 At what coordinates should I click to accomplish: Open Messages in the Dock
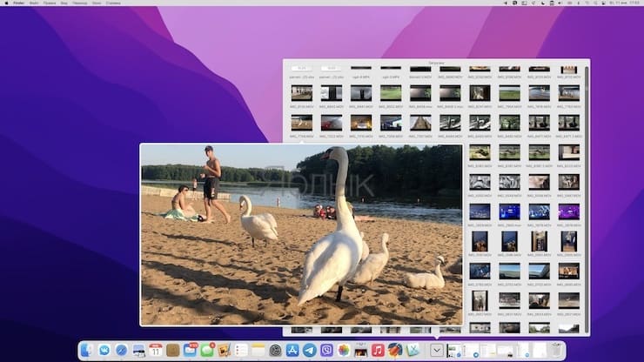click(207, 350)
